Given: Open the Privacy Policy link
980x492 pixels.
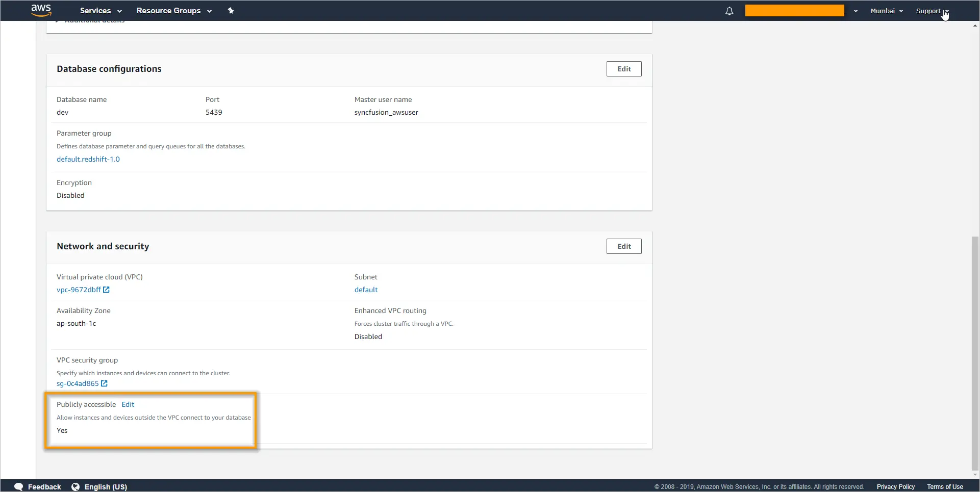Looking at the screenshot, I should (x=895, y=487).
